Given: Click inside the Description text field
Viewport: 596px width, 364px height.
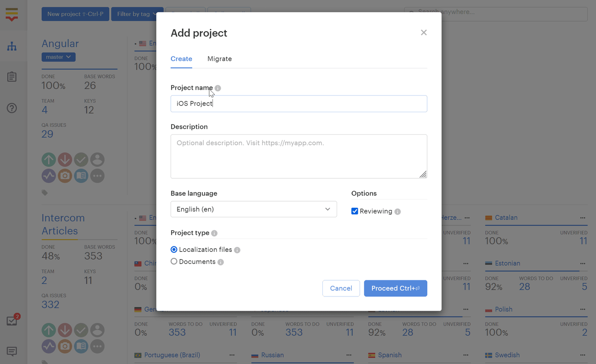Looking at the screenshot, I should click(x=298, y=156).
